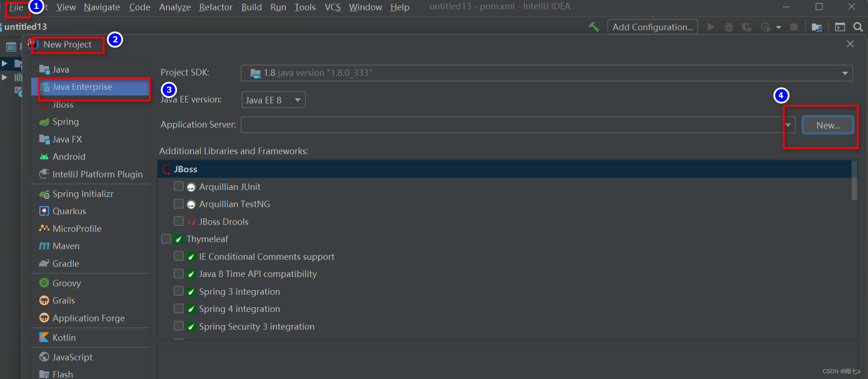Open the Navigate menu
The width and height of the screenshot is (868, 379).
(102, 7)
